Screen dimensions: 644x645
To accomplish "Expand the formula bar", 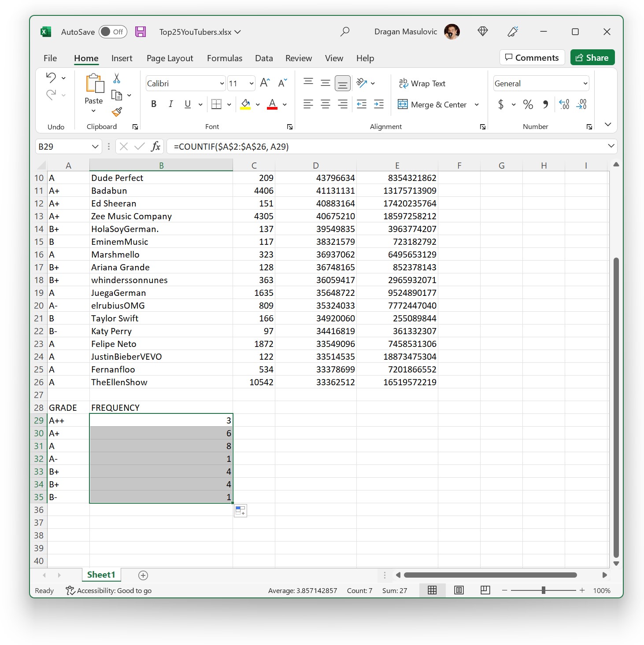I will (x=611, y=146).
